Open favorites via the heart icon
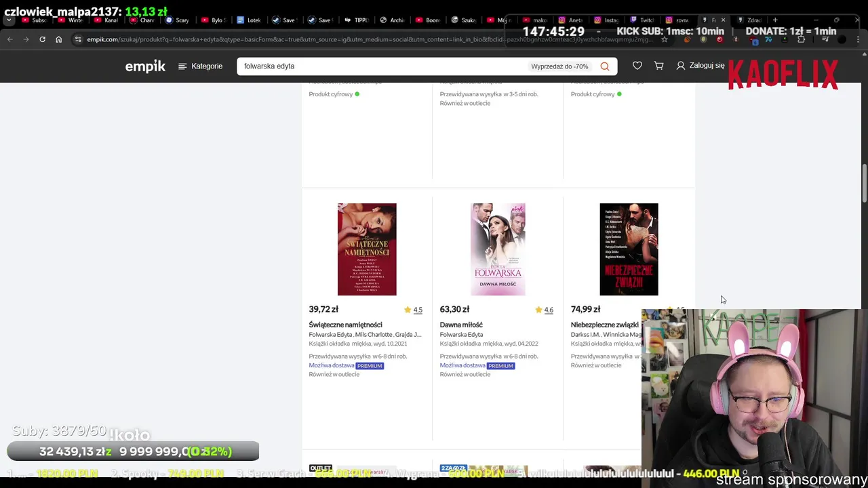Image resolution: width=868 pixels, height=488 pixels. click(x=637, y=66)
